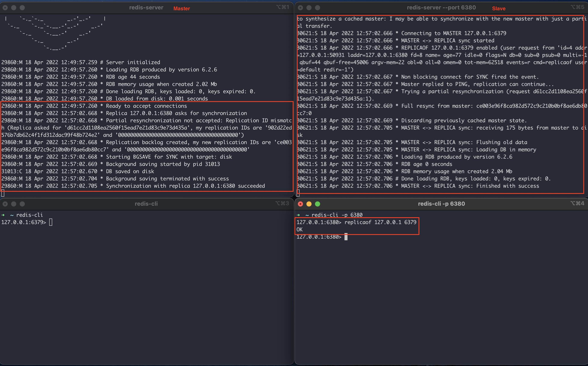Click the 'Ready to accept connections' log line
The width and height of the screenshot is (588, 366).
click(x=146, y=106)
